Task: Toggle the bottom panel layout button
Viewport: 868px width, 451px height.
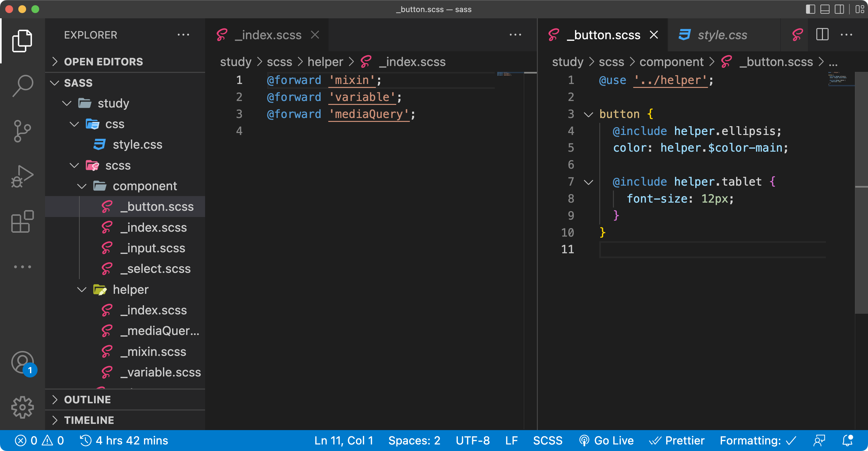Action: [x=825, y=9]
